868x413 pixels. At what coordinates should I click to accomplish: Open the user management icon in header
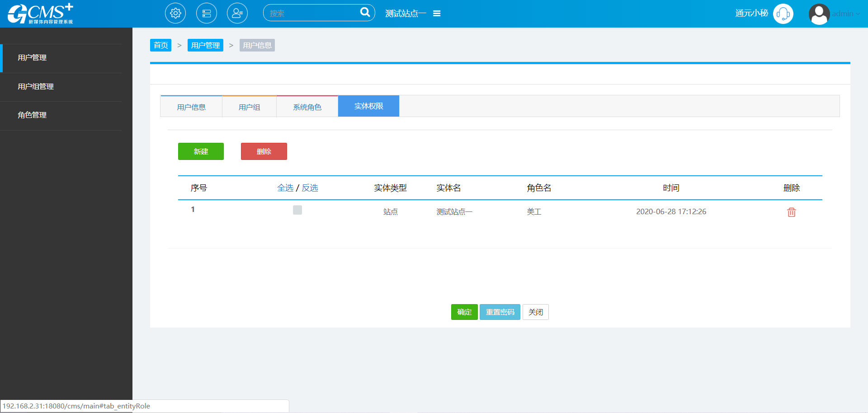[x=237, y=13]
